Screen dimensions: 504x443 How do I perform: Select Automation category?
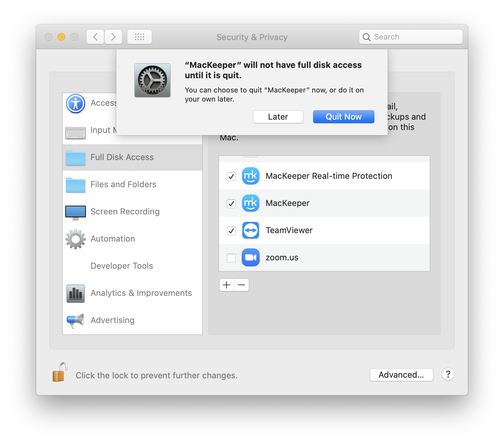click(132, 239)
